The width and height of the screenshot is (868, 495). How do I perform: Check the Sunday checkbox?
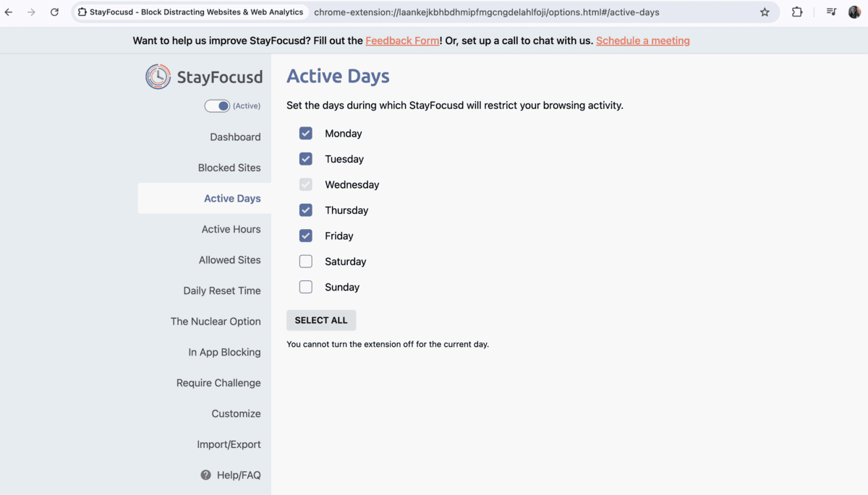tap(306, 287)
